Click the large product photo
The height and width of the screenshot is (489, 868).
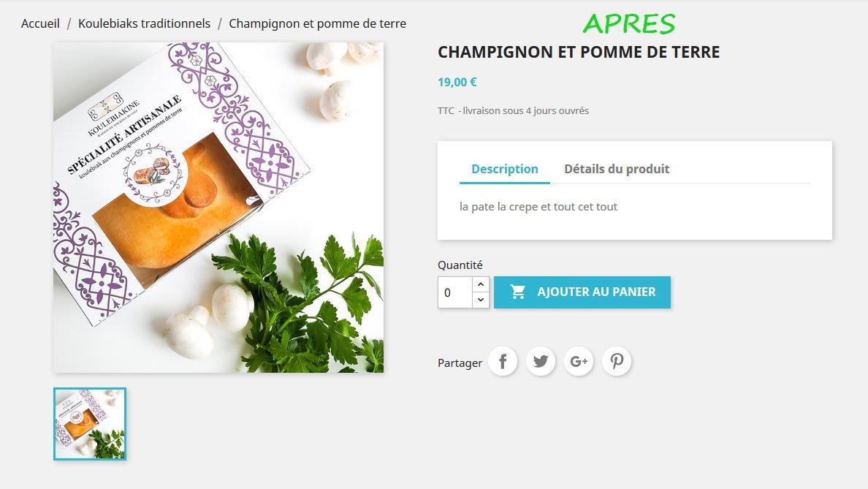click(218, 208)
